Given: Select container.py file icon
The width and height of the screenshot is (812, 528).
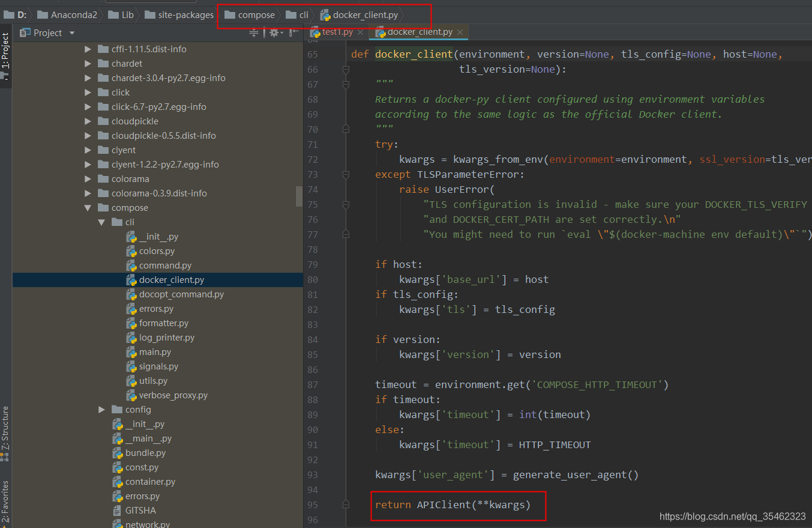Looking at the screenshot, I should tap(118, 482).
